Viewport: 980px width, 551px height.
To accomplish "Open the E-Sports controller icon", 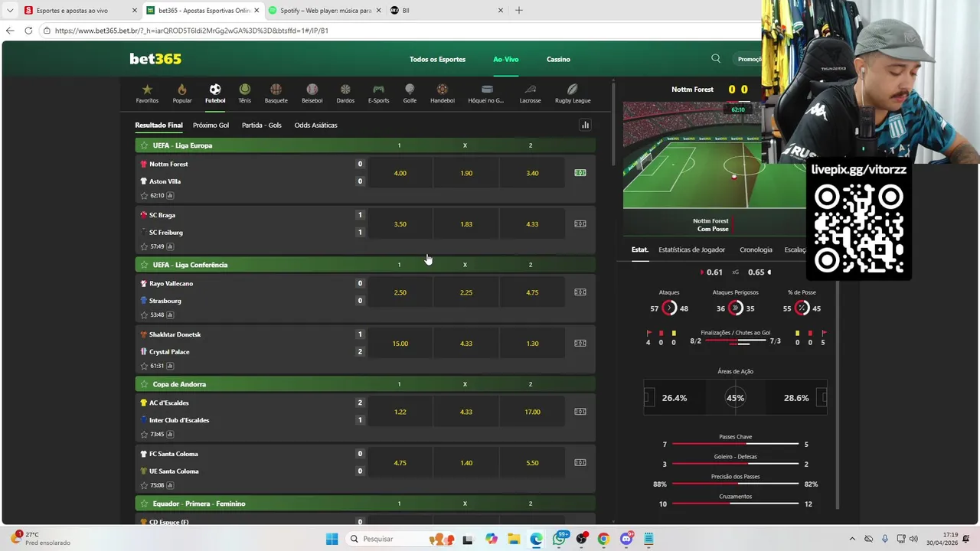I will 378,93.
